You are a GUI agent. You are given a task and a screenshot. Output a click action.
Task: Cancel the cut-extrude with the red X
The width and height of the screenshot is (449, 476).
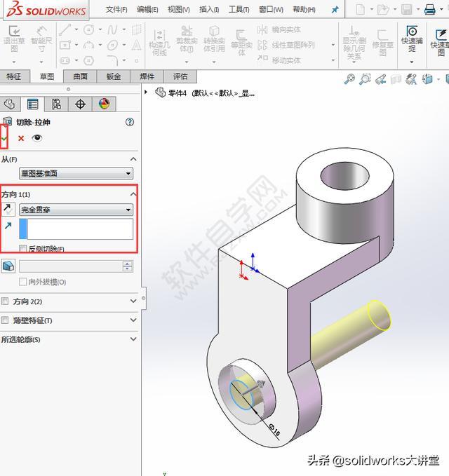(x=21, y=138)
